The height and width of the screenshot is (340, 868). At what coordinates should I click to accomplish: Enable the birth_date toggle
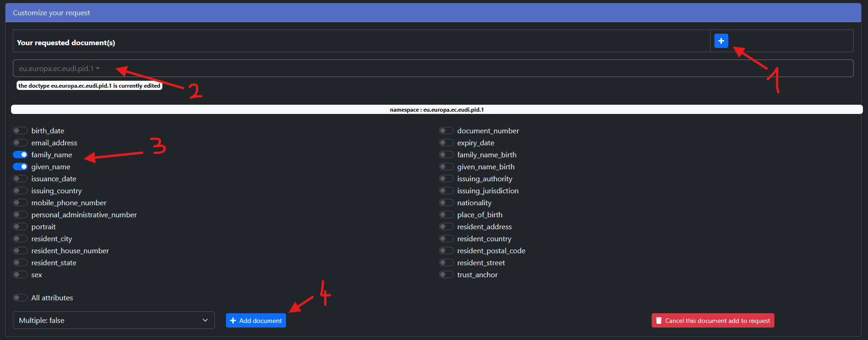click(x=20, y=131)
